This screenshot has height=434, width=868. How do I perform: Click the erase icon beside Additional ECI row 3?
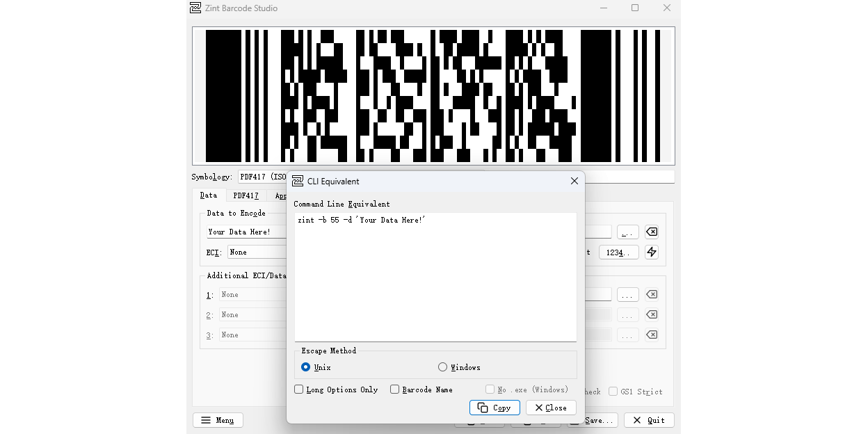click(x=651, y=335)
